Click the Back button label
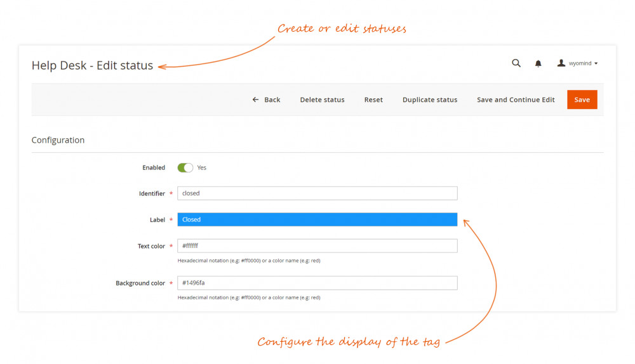635x364 pixels. [x=272, y=100]
